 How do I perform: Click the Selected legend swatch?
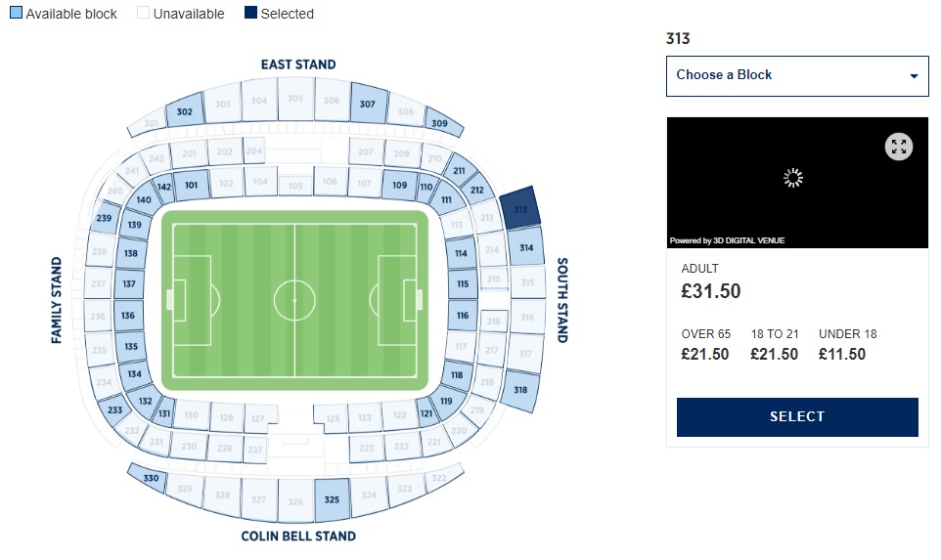(250, 14)
